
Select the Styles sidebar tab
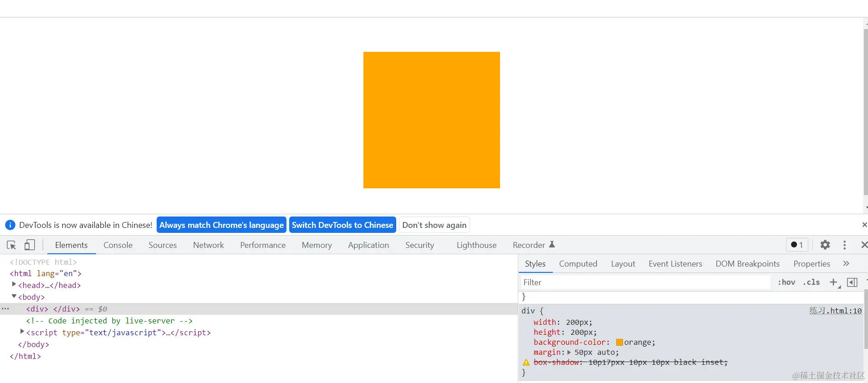pos(535,264)
